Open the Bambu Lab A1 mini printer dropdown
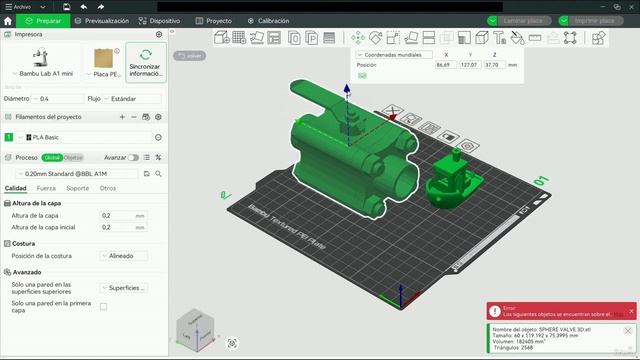Image resolution: width=640 pixels, height=360 pixels. point(42,74)
